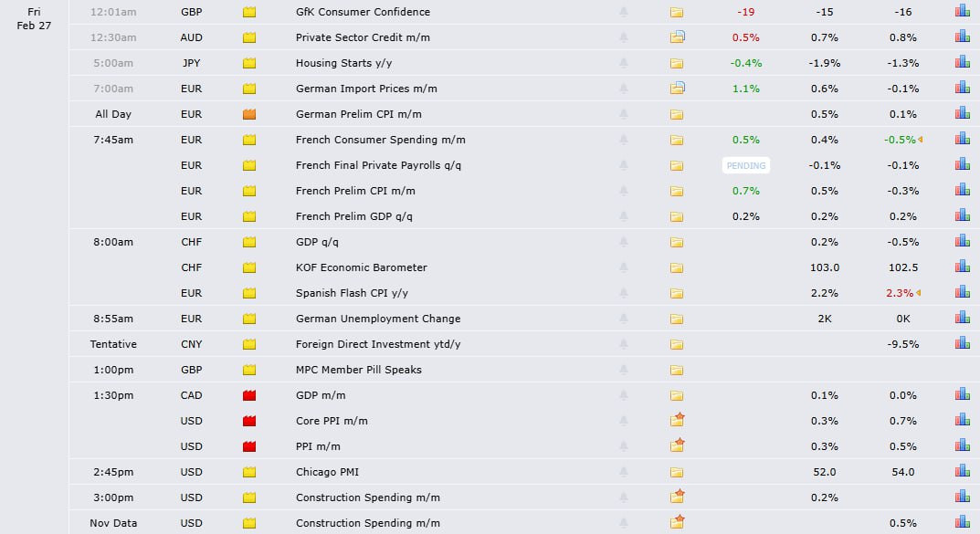Open the Construction Spending m/m 3:00pm event
This screenshot has width=980, height=534.
[x=367, y=497]
